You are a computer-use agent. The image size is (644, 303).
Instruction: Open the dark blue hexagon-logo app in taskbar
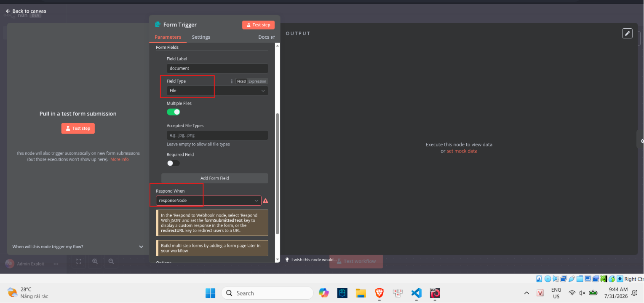pos(342,293)
